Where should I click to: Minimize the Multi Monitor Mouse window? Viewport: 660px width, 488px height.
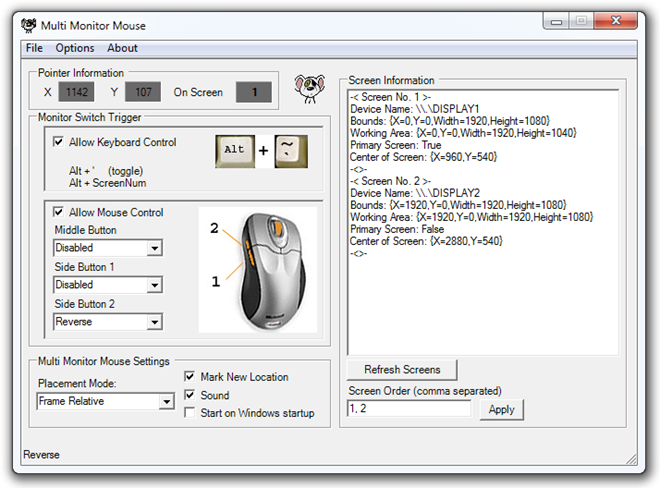[556, 21]
